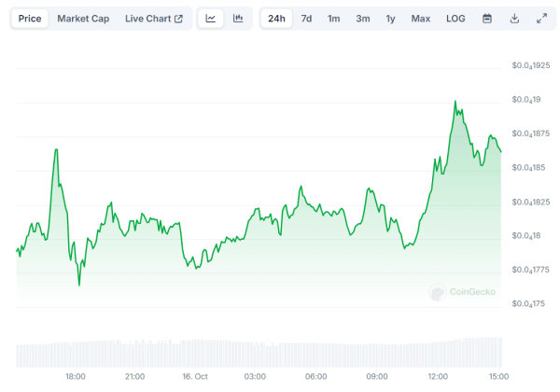Switch to the Market Cap tab
The image size is (560, 392).
pyautogui.click(x=83, y=19)
